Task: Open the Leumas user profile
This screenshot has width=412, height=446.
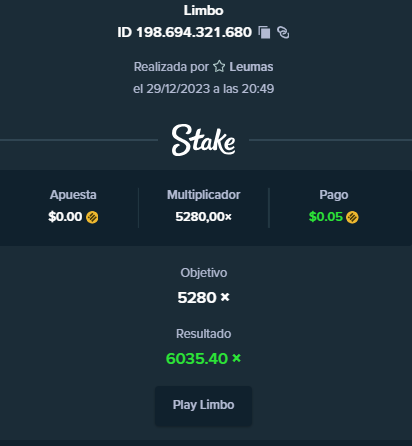Action: coord(251,67)
